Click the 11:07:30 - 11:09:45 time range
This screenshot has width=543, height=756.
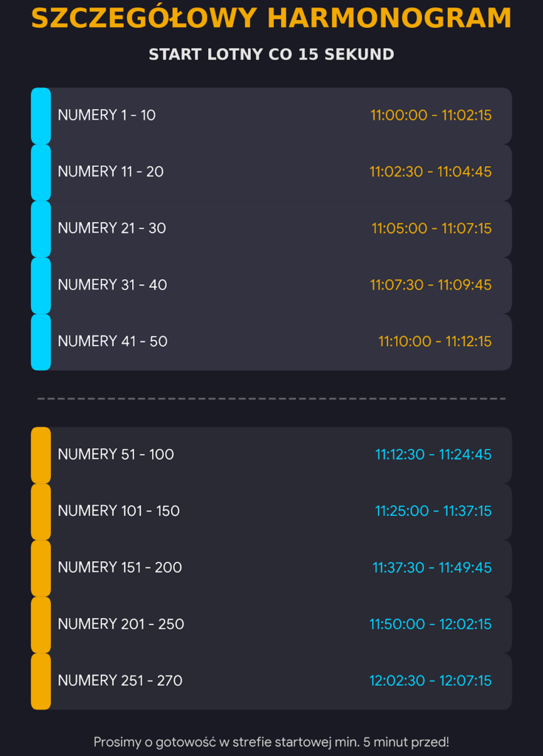click(x=430, y=285)
